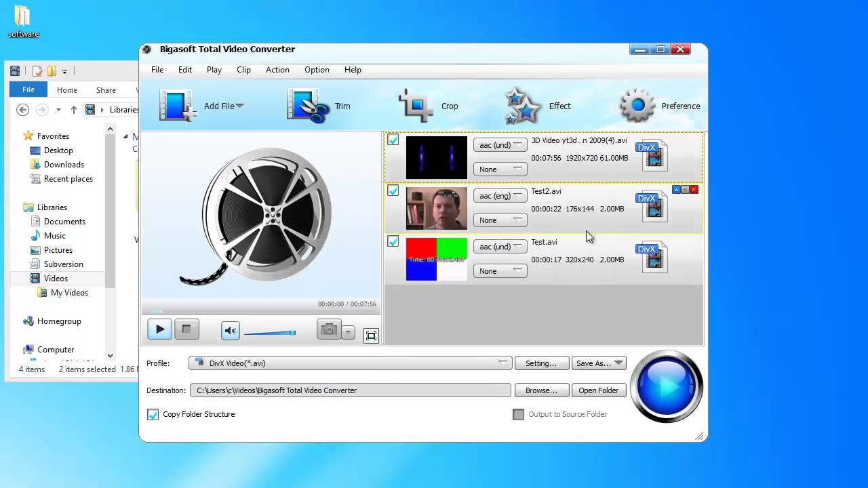Click New folder icon in Explorer quick toolbar
Screen dimensions: 868x488
click(x=52, y=70)
